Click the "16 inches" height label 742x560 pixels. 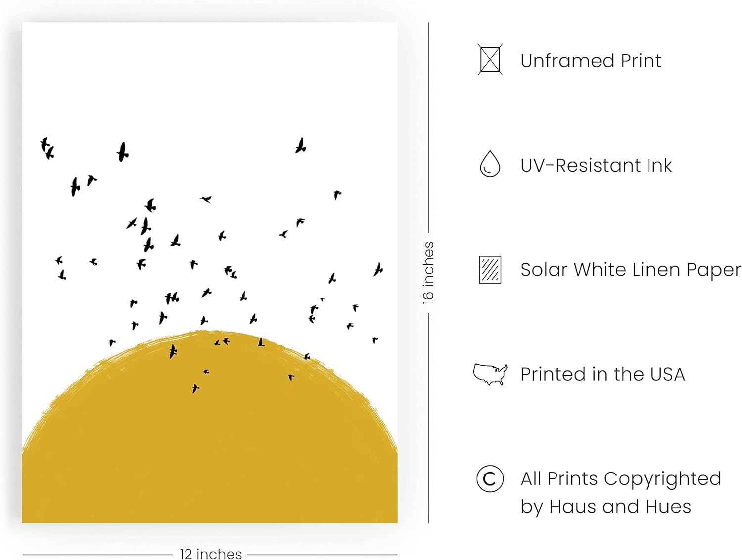(428, 272)
